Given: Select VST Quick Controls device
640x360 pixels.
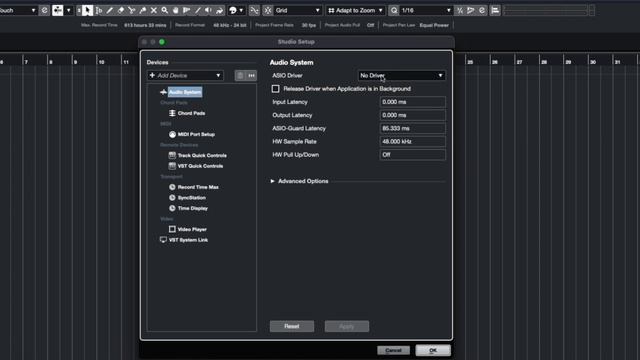Looking at the screenshot, I should tap(200, 166).
